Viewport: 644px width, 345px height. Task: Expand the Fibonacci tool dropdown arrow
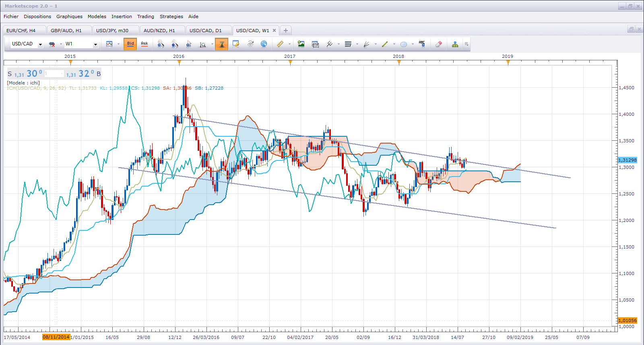tap(357, 44)
